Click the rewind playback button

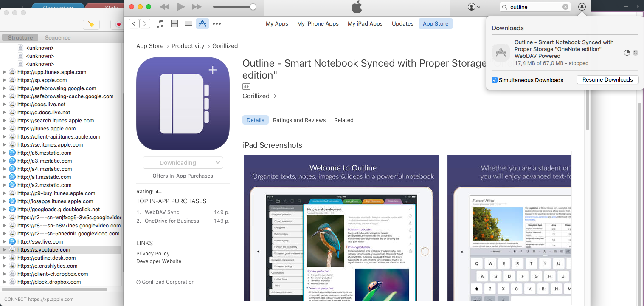pos(164,7)
